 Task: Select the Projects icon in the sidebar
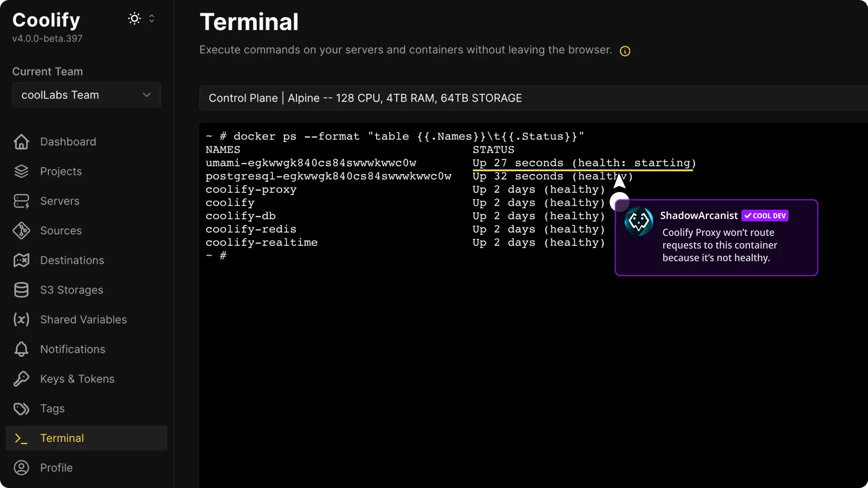[x=21, y=171]
